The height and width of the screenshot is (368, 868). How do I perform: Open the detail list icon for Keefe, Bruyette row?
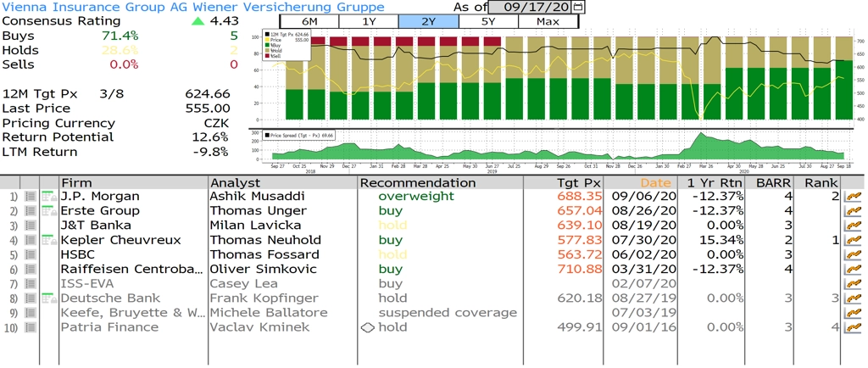pyautogui.click(x=31, y=313)
